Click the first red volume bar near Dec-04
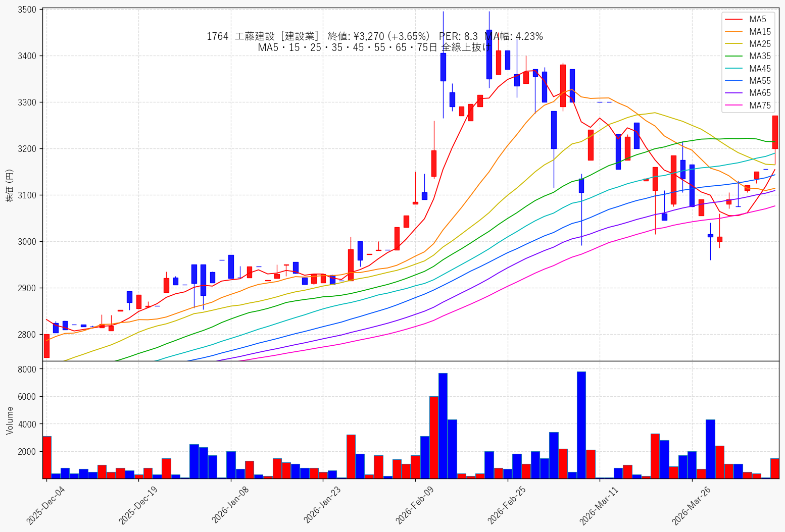This screenshot has height=532, width=785. tap(46, 457)
